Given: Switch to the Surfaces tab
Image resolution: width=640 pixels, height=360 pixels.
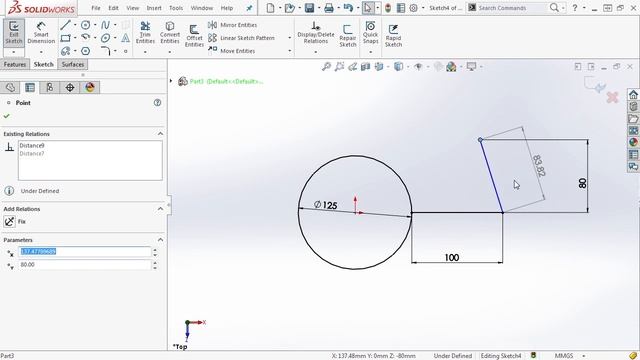Looking at the screenshot, I should pos(73,64).
